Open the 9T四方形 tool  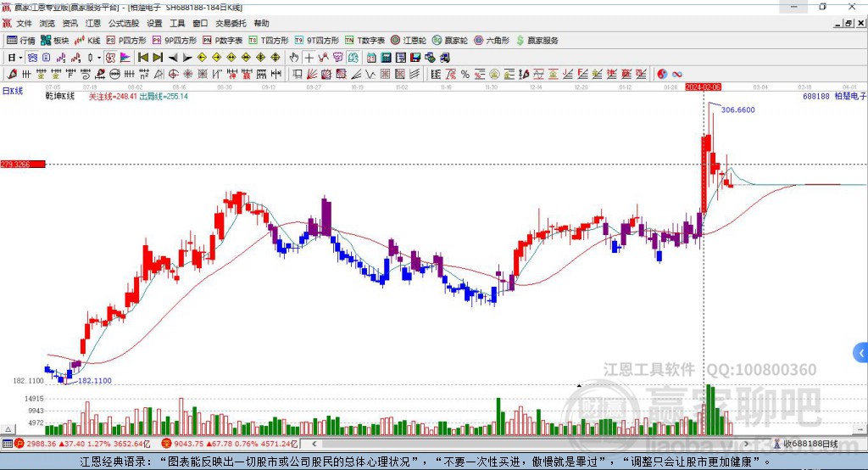pyautogui.click(x=317, y=41)
